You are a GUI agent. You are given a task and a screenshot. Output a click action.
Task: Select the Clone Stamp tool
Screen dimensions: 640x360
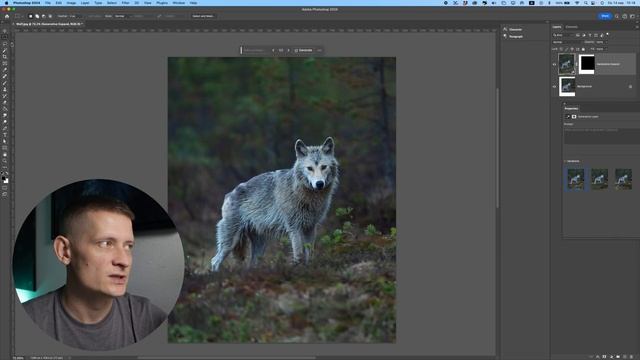click(5, 89)
